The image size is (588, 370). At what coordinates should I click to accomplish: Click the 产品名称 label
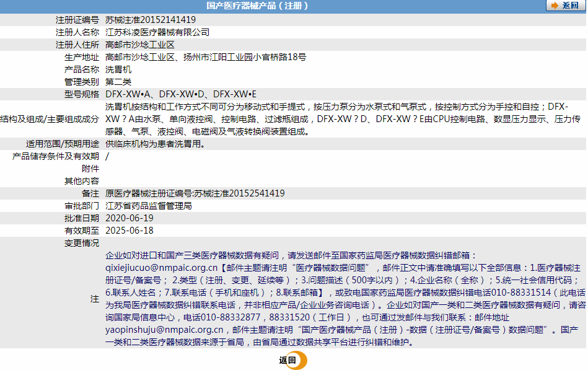[x=82, y=69]
